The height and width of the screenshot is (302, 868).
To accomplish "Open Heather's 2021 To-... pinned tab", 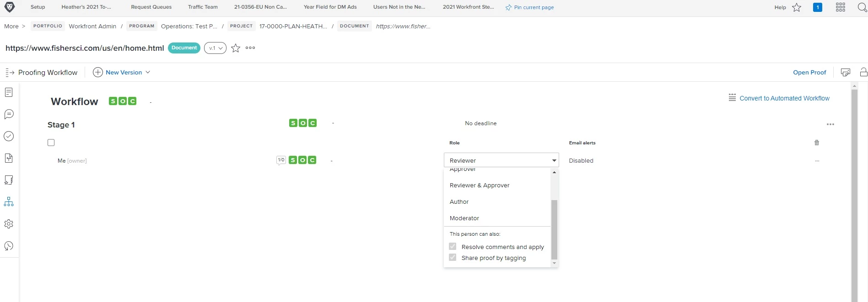I will tap(86, 7).
